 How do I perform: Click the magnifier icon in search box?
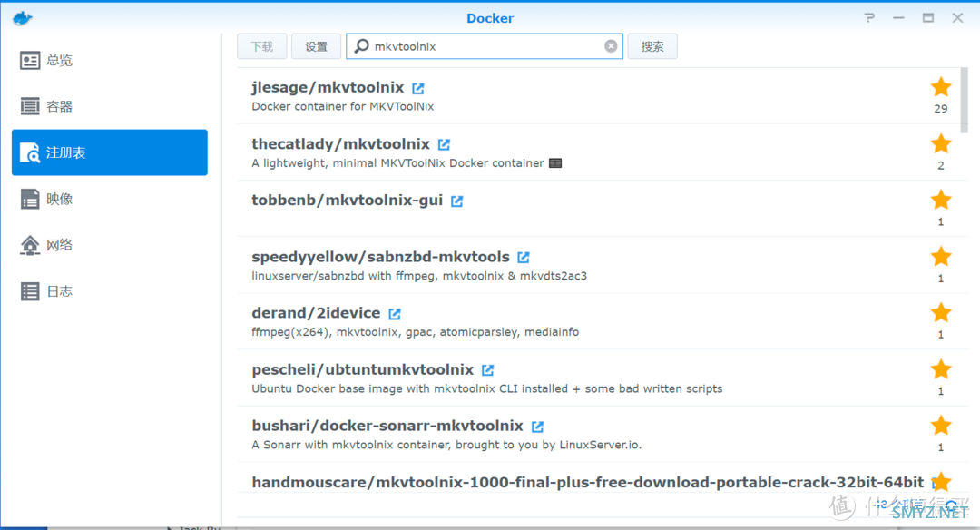click(x=361, y=46)
